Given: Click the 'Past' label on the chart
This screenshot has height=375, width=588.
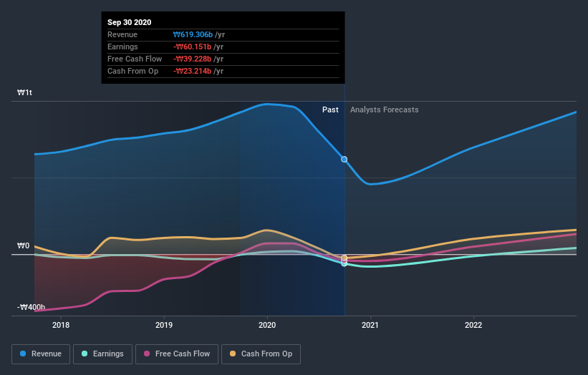Looking at the screenshot, I should coord(330,109).
